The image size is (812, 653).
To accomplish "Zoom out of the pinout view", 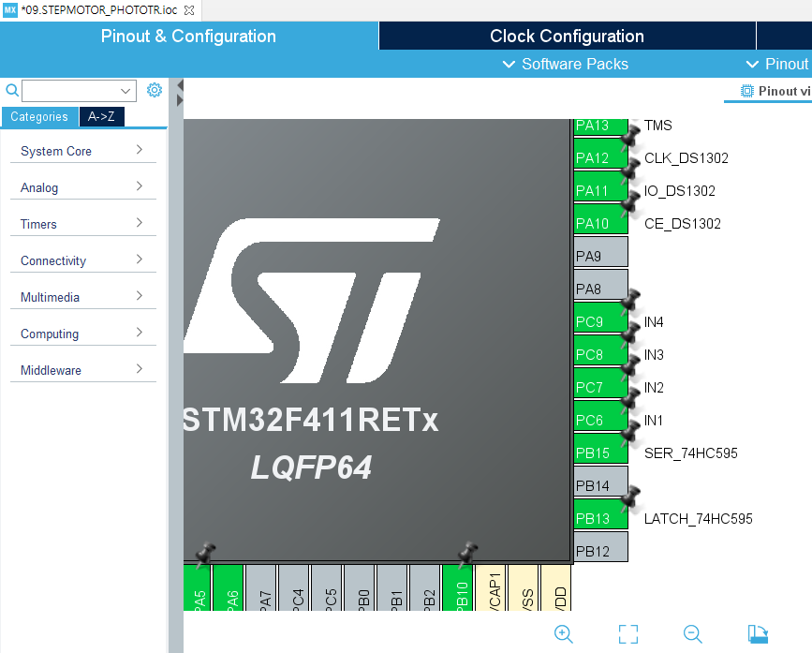I will pyautogui.click(x=692, y=634).
